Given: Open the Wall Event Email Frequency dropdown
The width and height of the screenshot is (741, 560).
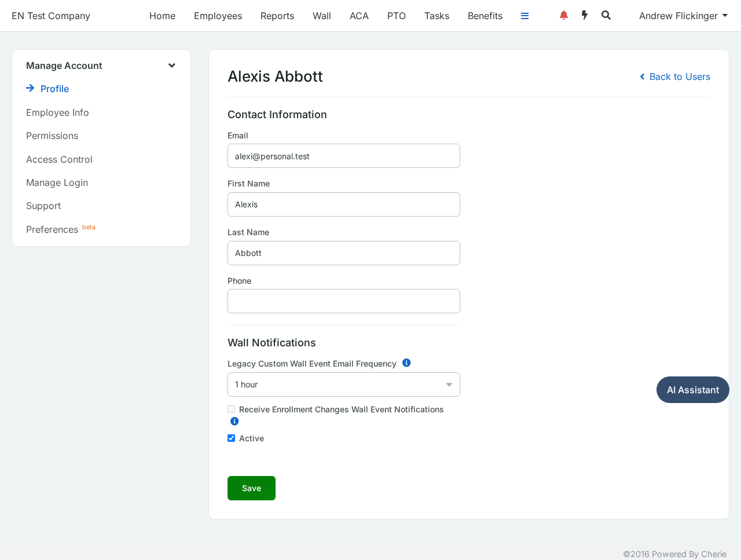Looking at the screenshot, I should (x=344, y=385).
